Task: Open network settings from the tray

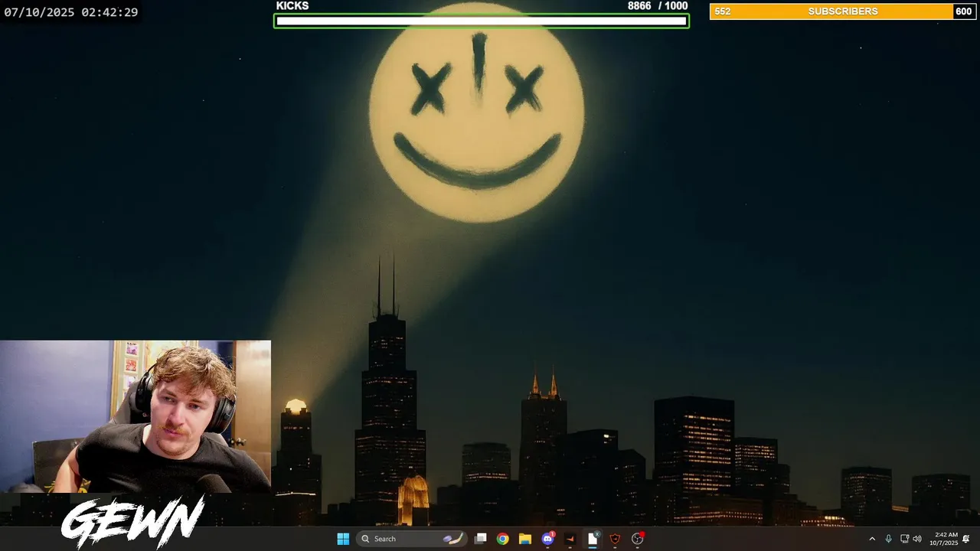Action: (904, 539)
